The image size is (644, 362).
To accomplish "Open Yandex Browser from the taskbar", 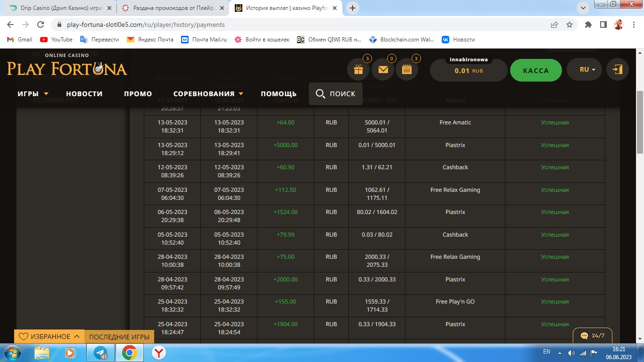I will click(x=159, y=353).
